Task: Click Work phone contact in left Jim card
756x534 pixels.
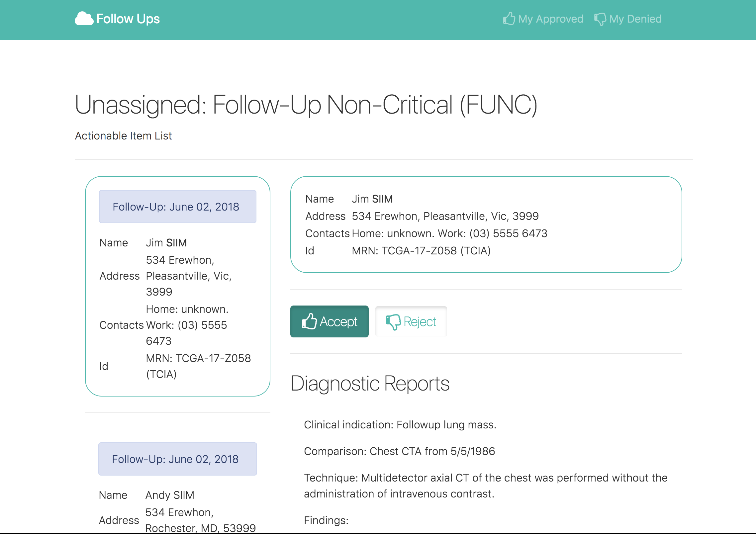Action: [x=186, y=333]
